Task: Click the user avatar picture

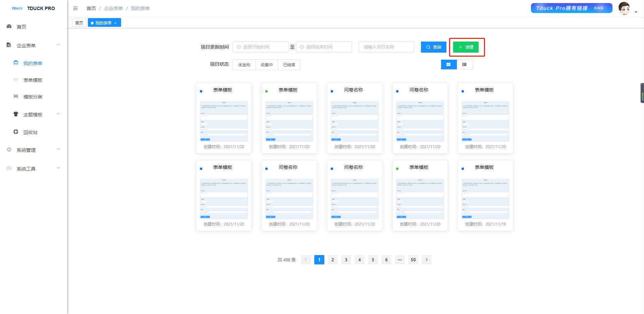Action: click(624, 8)
